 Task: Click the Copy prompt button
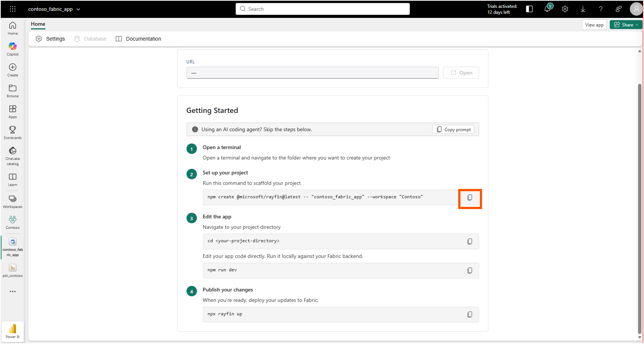point(453,129)
